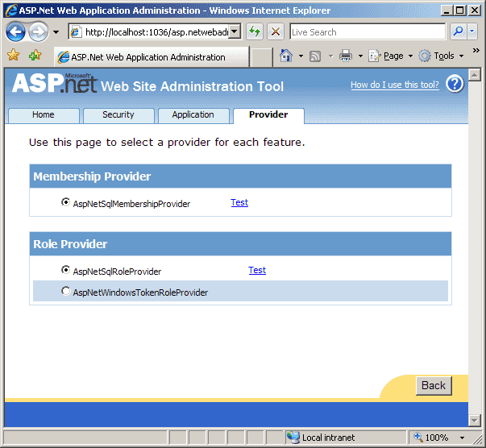Run search with the magnifier icon
Image resolution: width=486 pixels, height=448 pixels.
click(x=458, y=31)
